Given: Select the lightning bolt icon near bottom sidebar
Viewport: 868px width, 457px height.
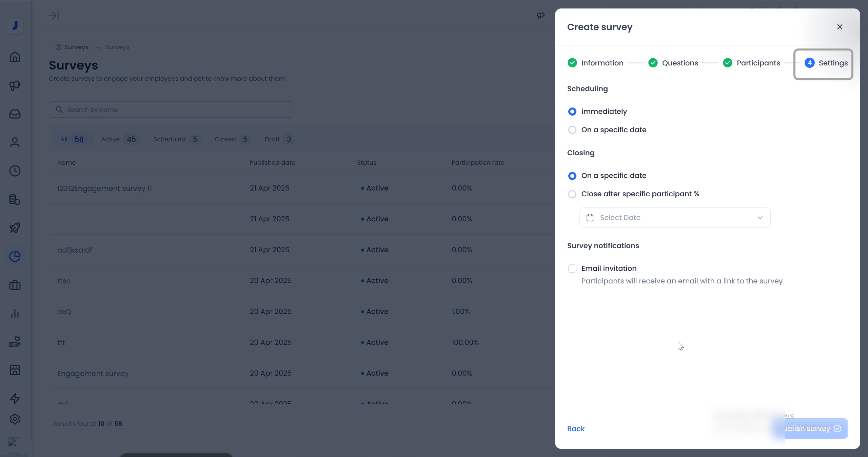Looking at the screenshot, I should (x=15, y=399).
